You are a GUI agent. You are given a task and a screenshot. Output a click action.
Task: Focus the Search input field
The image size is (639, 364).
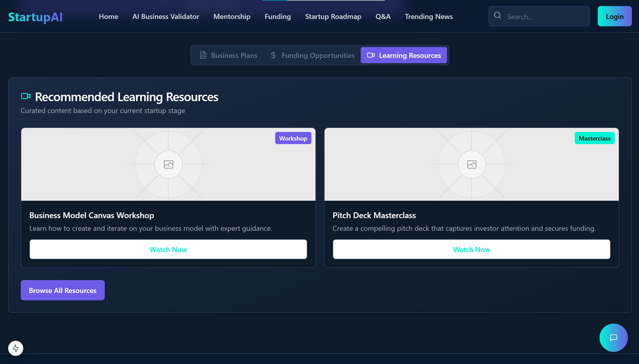click(x=544, y=17)
